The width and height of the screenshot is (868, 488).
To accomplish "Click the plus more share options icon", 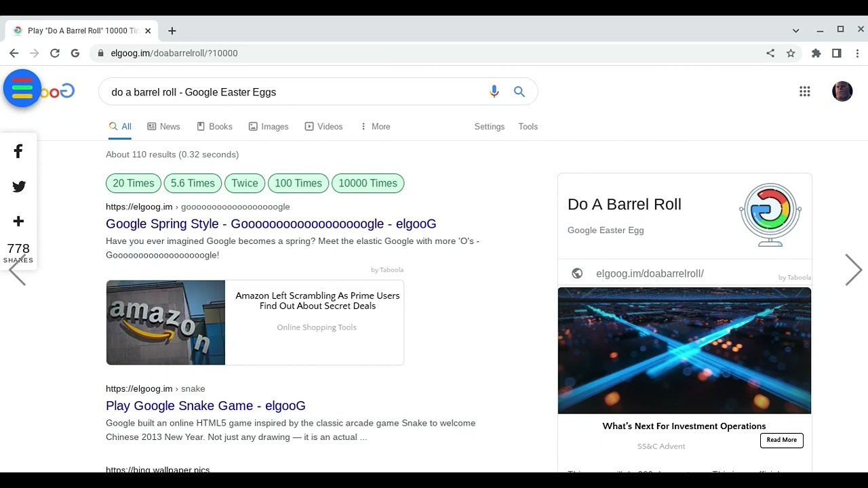I will [x=18, y=221].
